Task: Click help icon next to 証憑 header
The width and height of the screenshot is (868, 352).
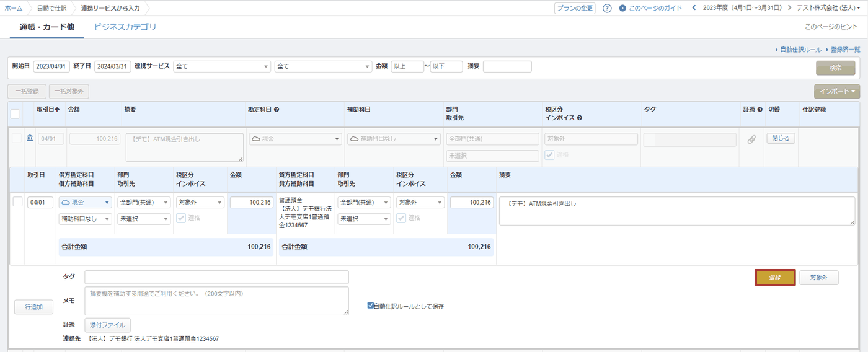Action: point(759,109)
